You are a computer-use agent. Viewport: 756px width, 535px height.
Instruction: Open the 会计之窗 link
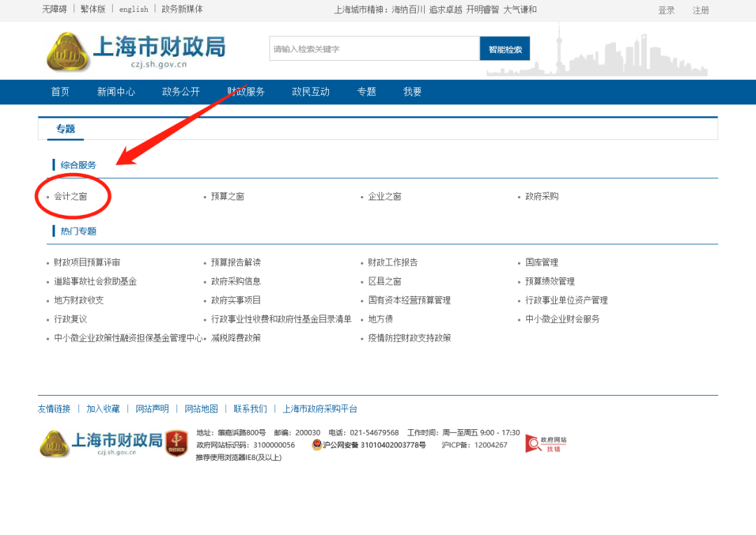pyautogui.click(x=71, y=196)
